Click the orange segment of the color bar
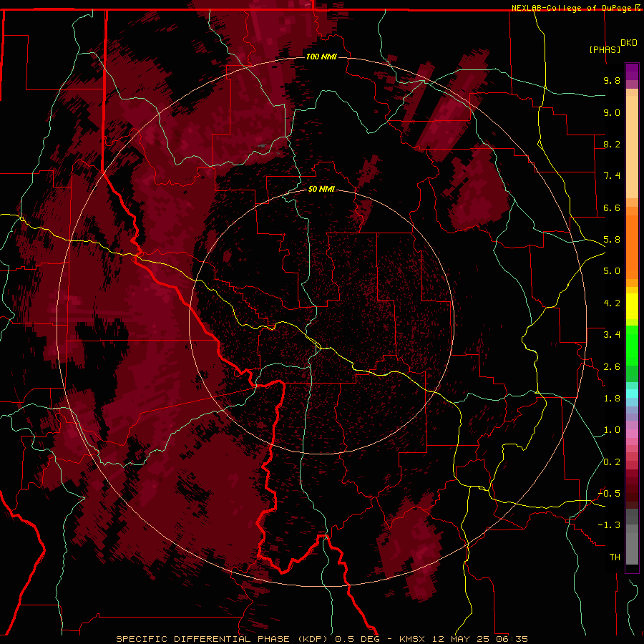Image resolution: width=644 pixels, height=644 pixels. (x=632, y=246)
